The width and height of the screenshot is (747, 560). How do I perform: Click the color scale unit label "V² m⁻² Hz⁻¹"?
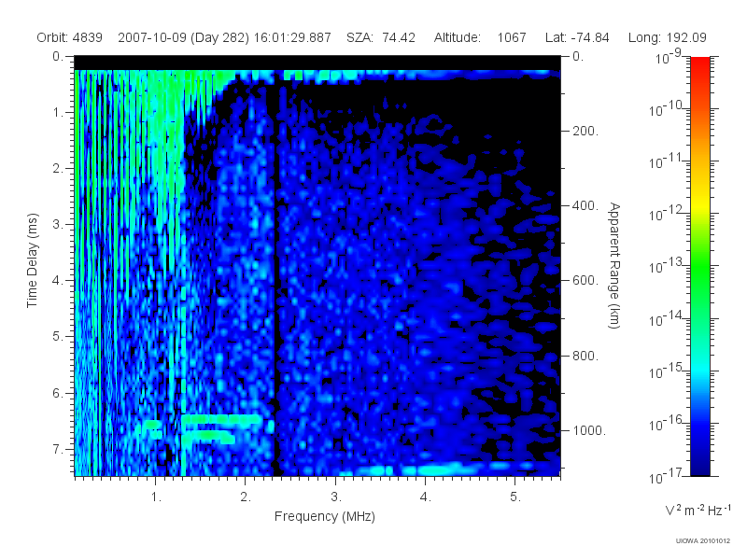point(698,510)
